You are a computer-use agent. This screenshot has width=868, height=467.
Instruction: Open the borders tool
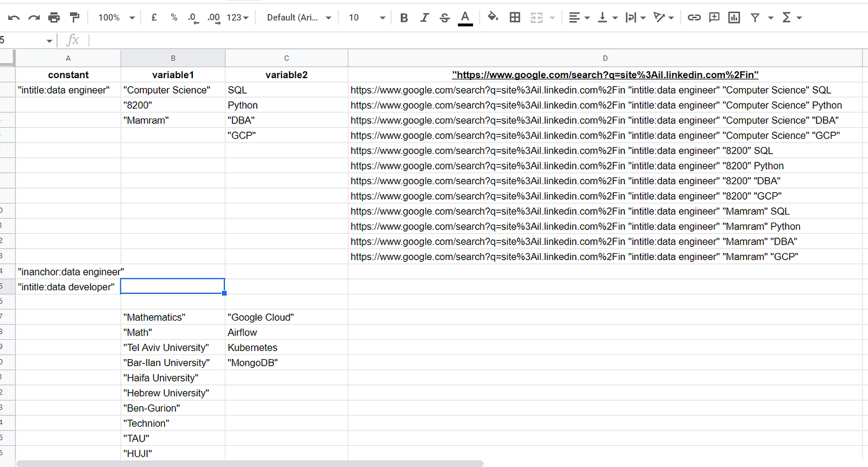coord(515,17)
